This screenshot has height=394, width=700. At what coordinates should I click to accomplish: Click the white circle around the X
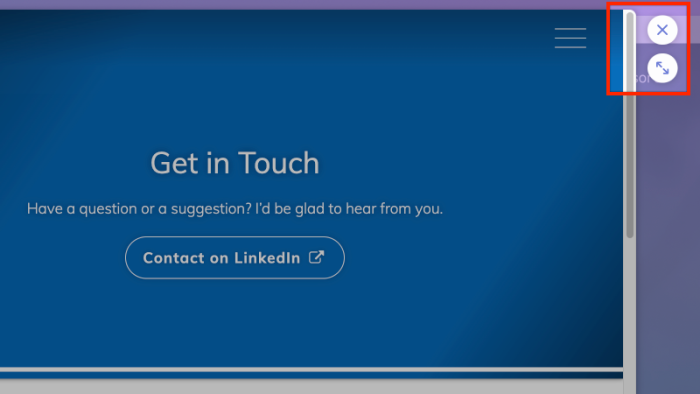pyautogui.click(x=662, y=30)
